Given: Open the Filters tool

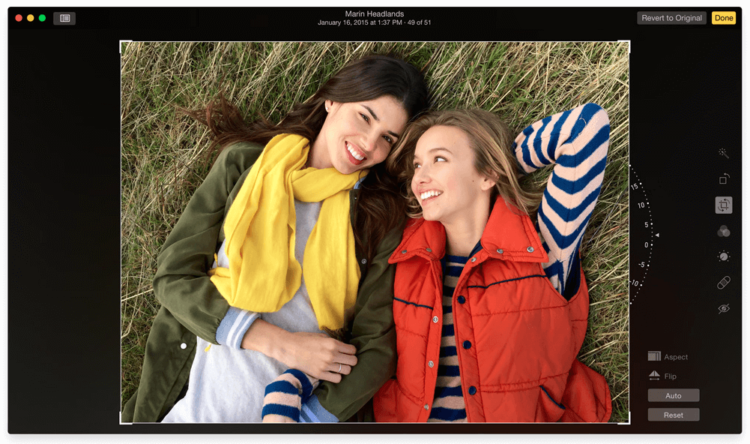Looking at the screenshot, I should (724, 231).
